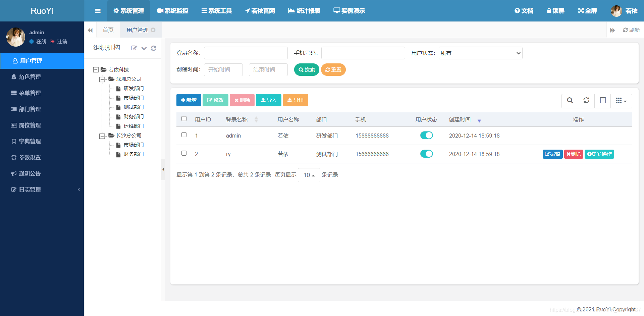This screenshot has height=316, width=644.
Task: Open 文档 help in the top bar
Action: [x=524, y=11]
